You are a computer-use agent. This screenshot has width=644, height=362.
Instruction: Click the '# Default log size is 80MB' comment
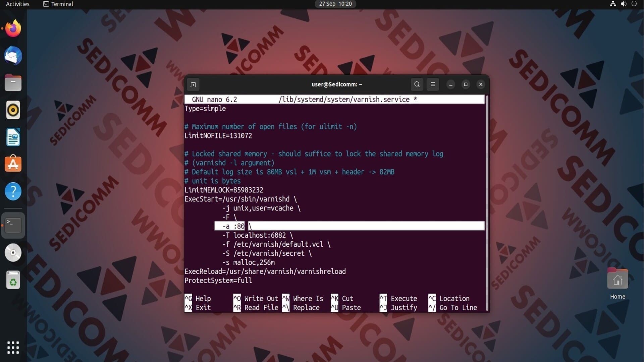coord(289,172)
